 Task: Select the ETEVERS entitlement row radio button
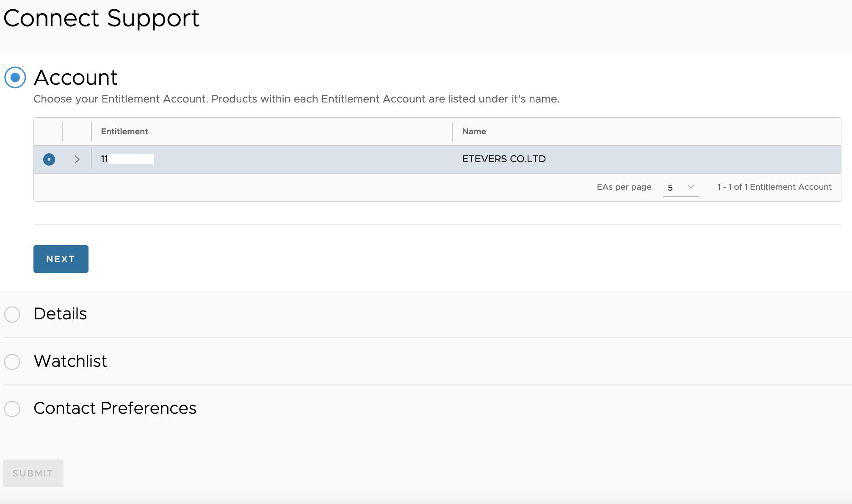49,159
